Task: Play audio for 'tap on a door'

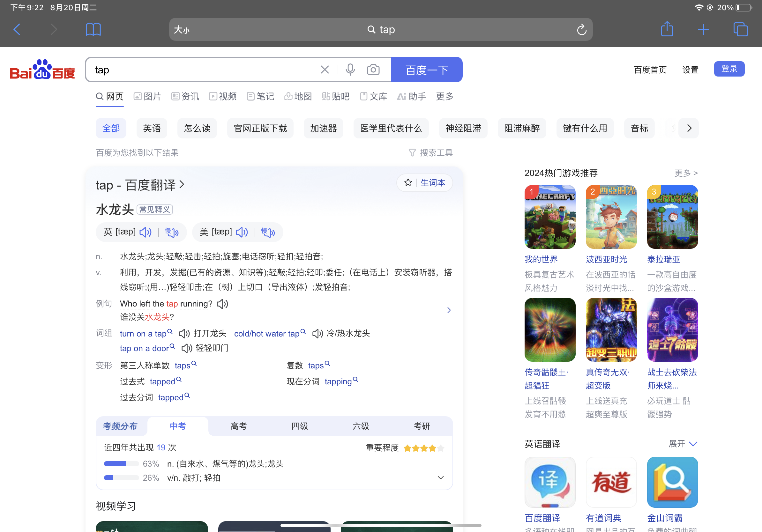Action: pos(187,348)
